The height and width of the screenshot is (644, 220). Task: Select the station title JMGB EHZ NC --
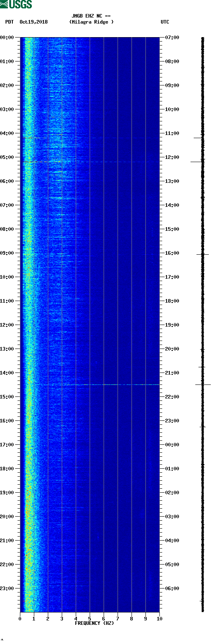91,16
